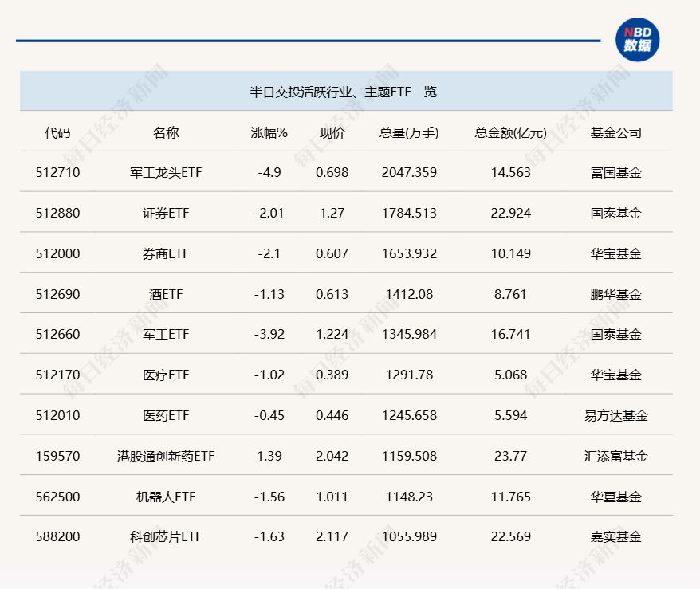Select the 总量(万手) column header

409,132
